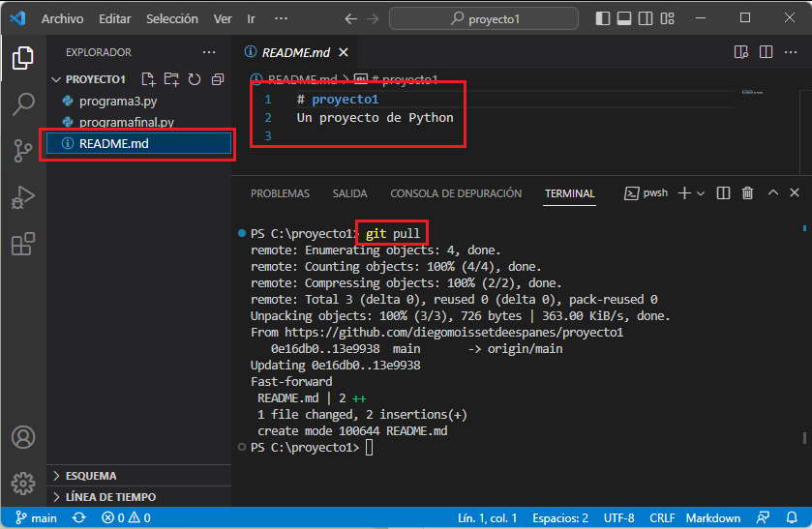Click the New Folder icon in PROYECTO1
Image resolution: width=812 pixels, height=529 pixels.
[x=171, y=79]
